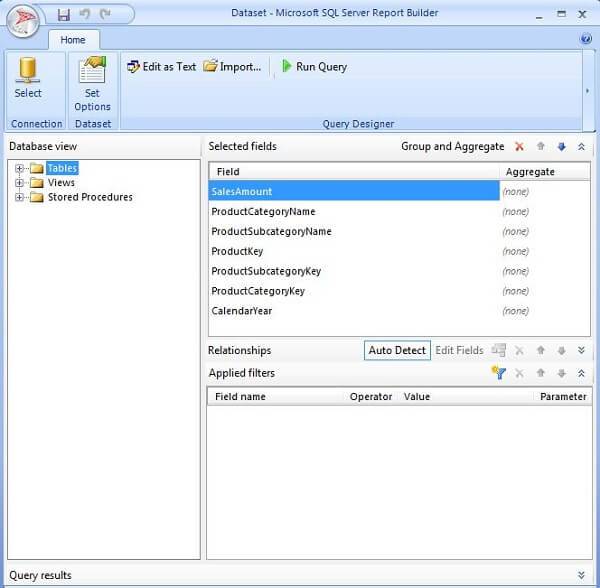The height and width of the screenshot is (588, 600).
Task: Open the Home ribbon tab
Action: [73, 40]
